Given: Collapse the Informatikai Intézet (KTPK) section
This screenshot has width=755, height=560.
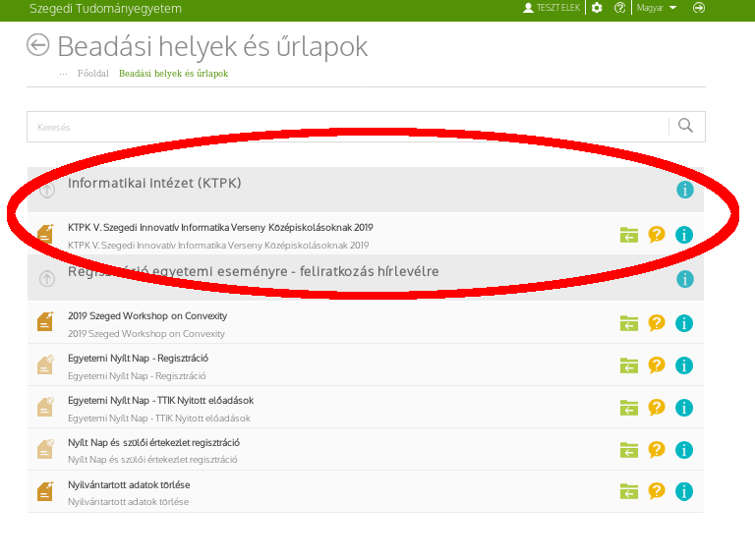Looking at the screenshot, I should click(x=47, y=190).
